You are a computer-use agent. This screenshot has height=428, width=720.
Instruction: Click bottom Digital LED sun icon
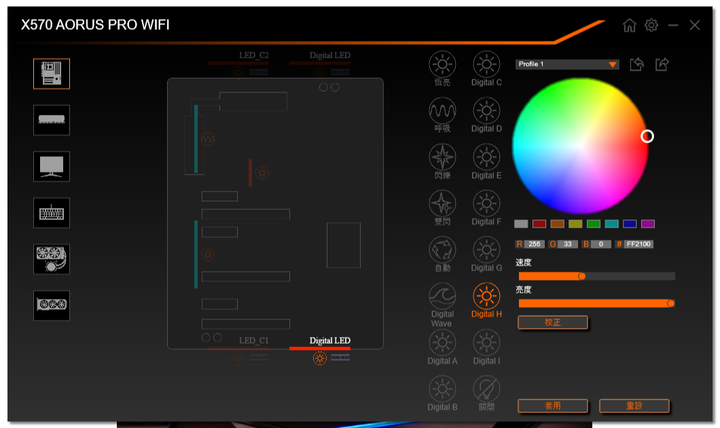(x=320, y=358)
